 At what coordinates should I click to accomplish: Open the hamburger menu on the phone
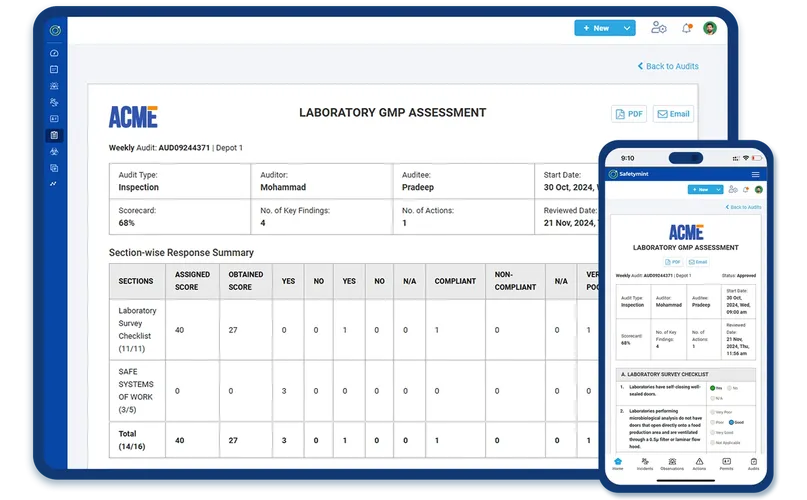point(756,174)
